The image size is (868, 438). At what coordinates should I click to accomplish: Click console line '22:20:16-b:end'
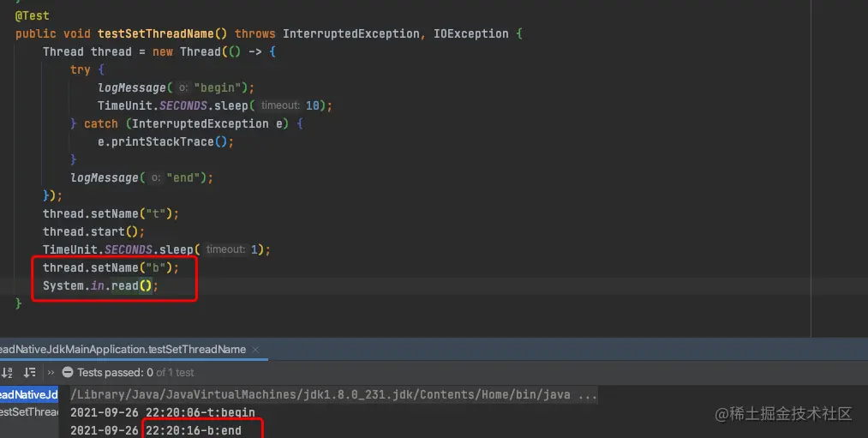point(194,430)
